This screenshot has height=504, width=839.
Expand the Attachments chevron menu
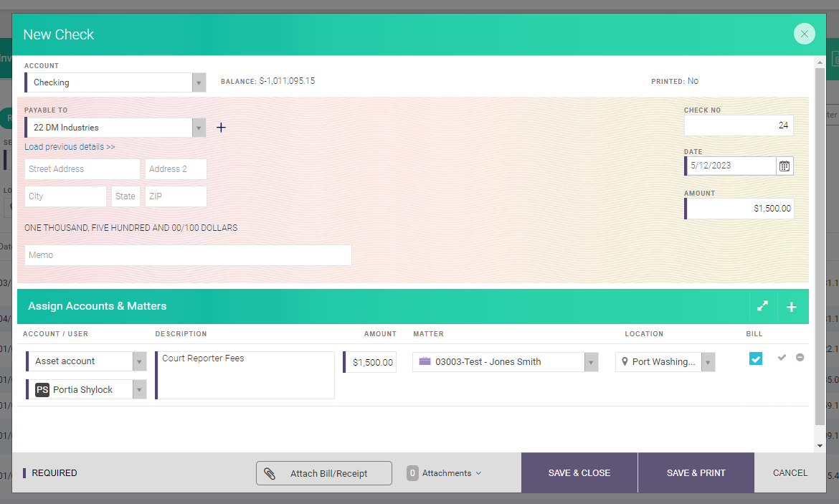pos(478,473)
